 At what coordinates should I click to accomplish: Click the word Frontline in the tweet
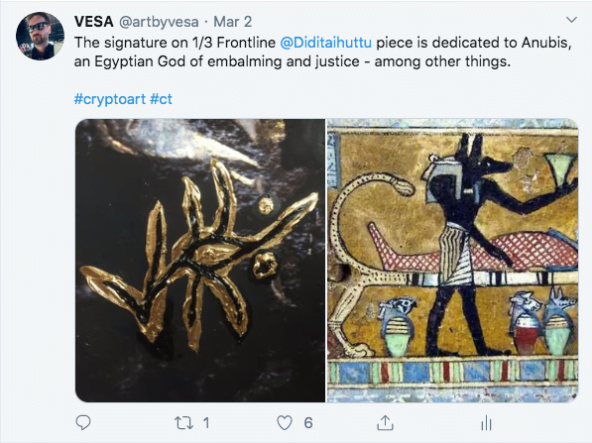click(x=246, y=42)
